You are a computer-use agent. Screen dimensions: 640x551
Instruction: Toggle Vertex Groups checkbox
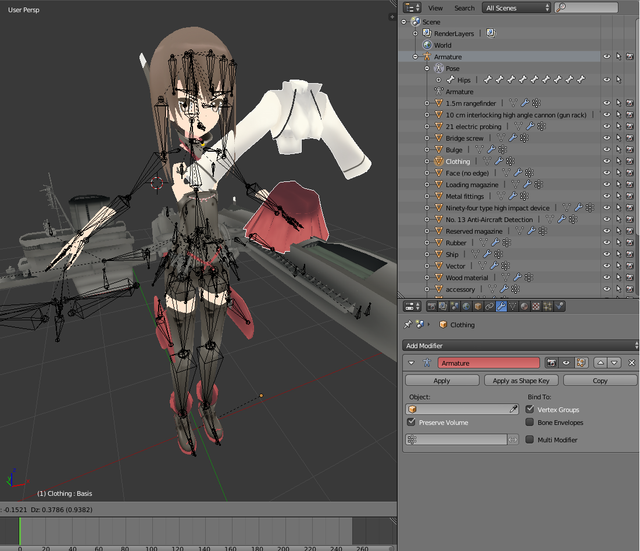tap(530, 409)
